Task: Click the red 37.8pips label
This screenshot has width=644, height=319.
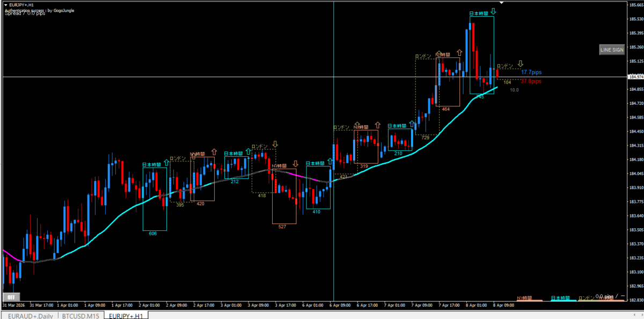Action: pos(531,82)
